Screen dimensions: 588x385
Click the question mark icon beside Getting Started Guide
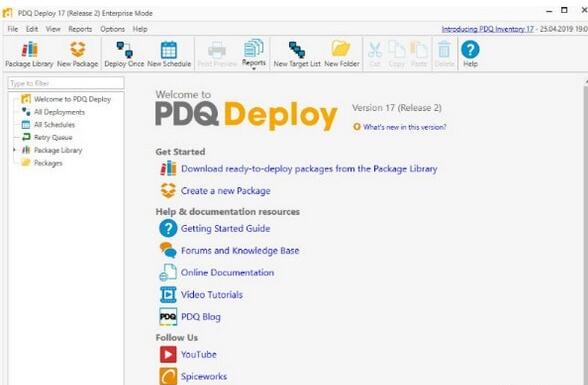[168, 228]
